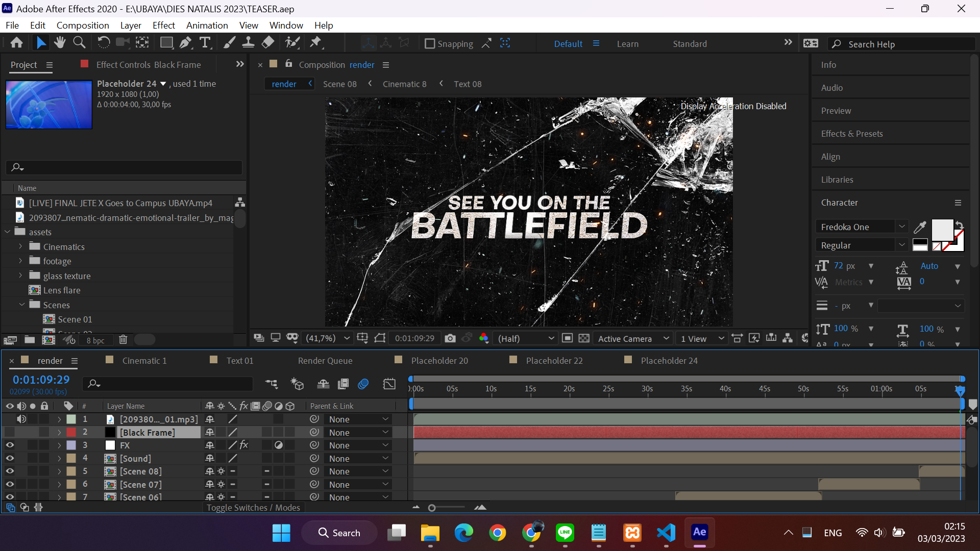Create new folder in Project panel
Screen dimensions: 980x551
(30, 340)
